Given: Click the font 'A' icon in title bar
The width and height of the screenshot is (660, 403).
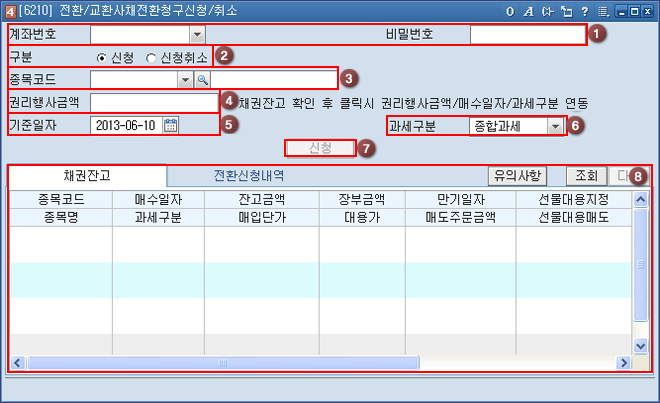Looking at the screenshot, I should [x=527, y=10].
